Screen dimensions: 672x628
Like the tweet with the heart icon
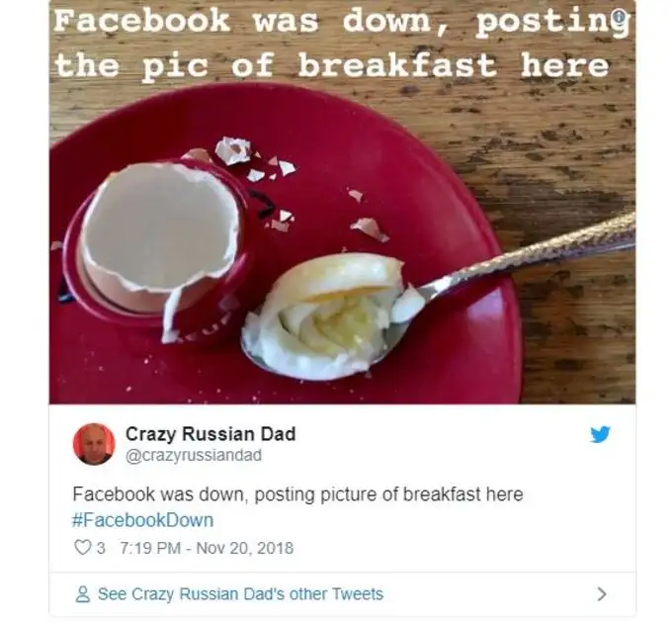click(82, 548)
